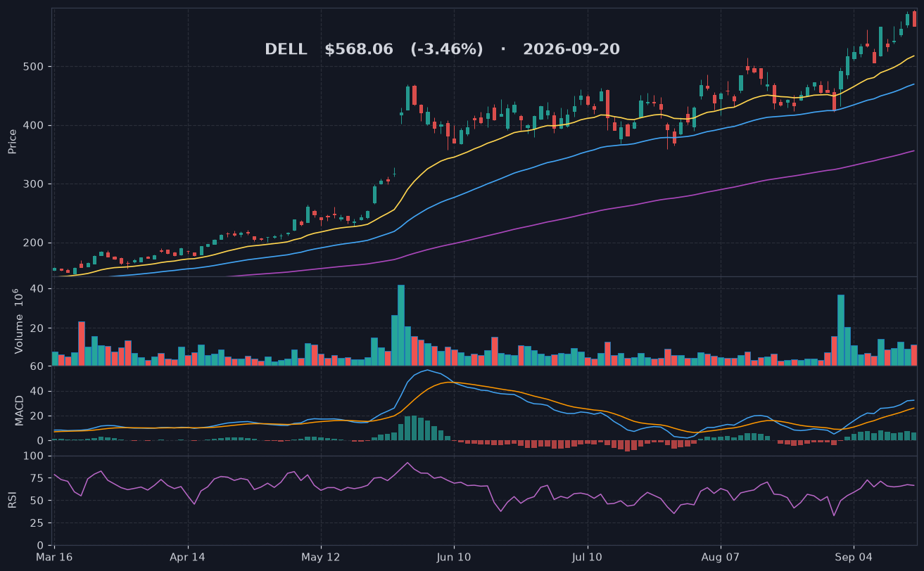Click the tall volume spike before Sep 04
This screenshot has height=571, width=924.
(x=841, y=330)
